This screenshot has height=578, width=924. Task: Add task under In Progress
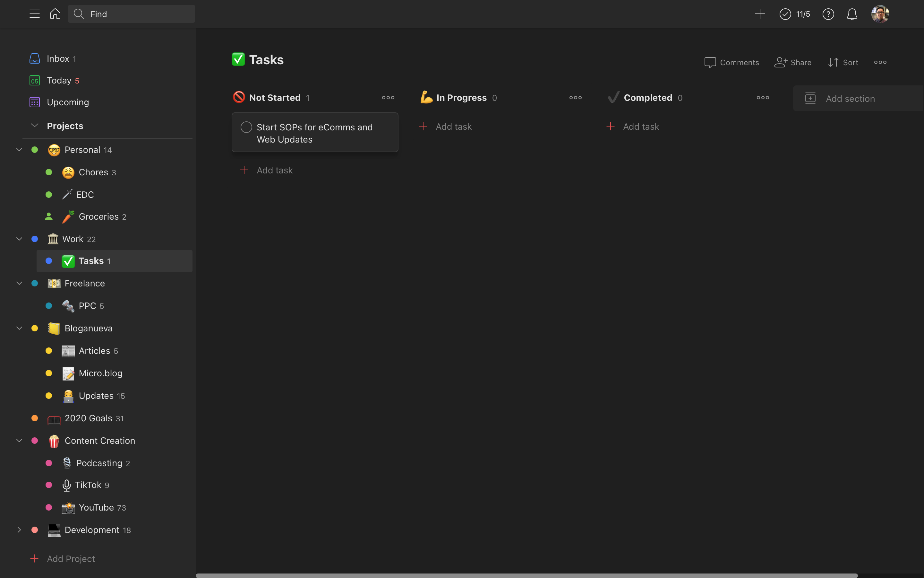click(x=445, y=127)
